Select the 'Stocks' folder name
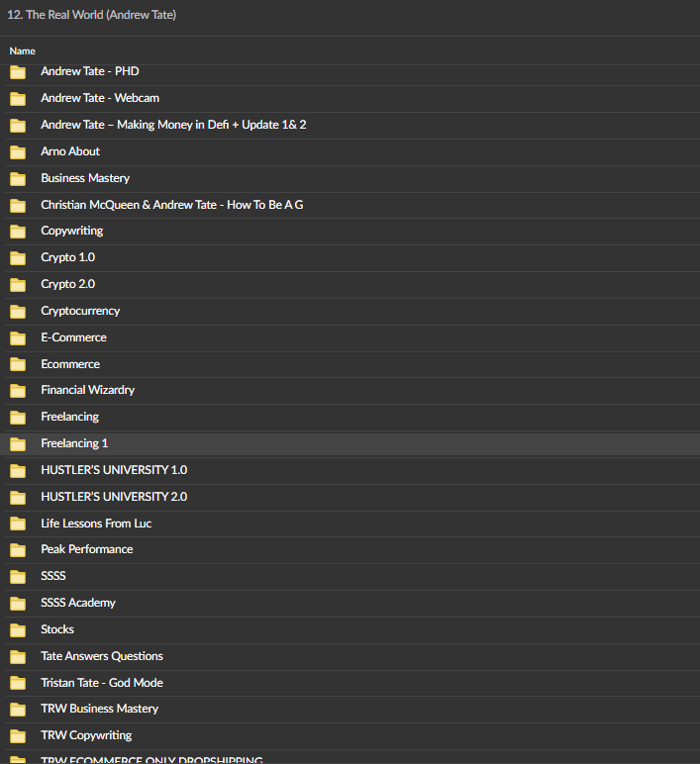 coord(57,629)
